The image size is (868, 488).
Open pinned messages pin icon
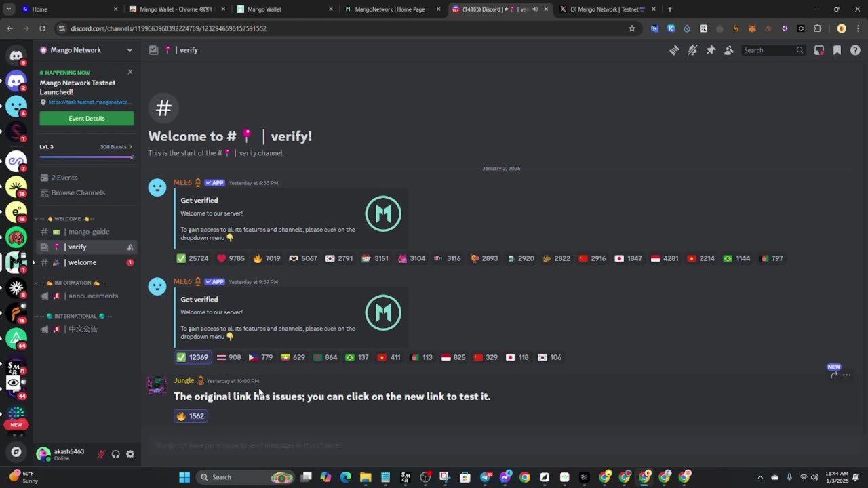tap(711, 50)
